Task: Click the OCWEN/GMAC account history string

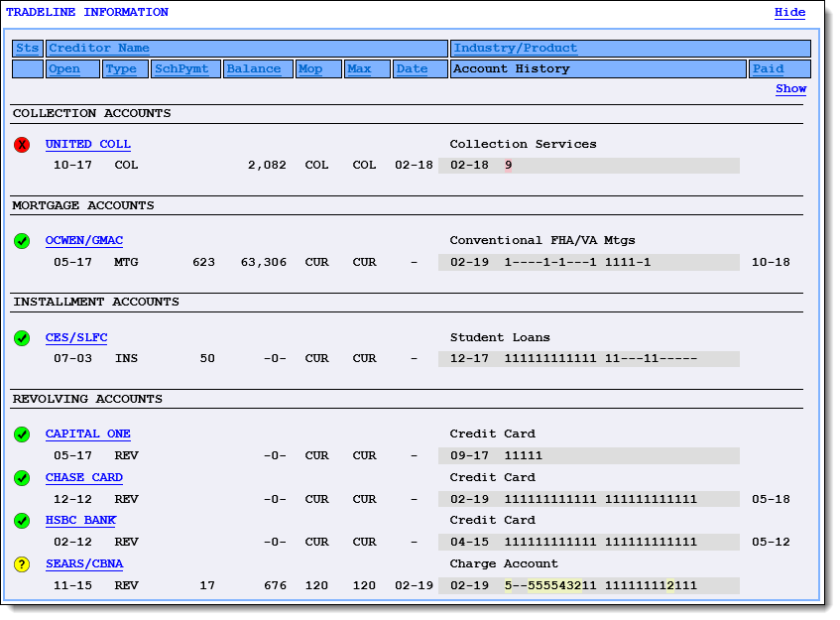Action: click(x=577, y=263)
